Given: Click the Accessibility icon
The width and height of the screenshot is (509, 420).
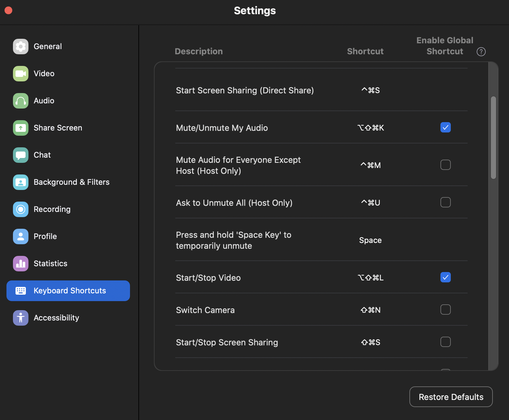Looking at the screenshot, I should (x=21, y=318).
